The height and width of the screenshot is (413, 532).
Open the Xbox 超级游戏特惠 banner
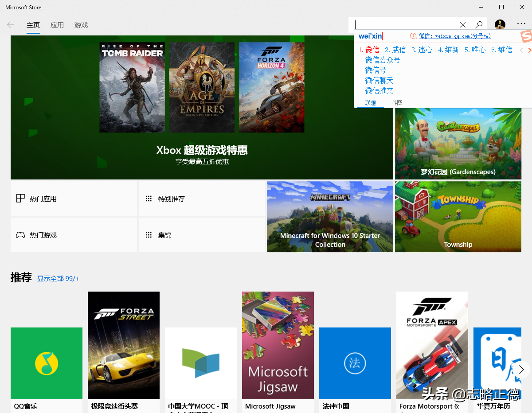201,151
